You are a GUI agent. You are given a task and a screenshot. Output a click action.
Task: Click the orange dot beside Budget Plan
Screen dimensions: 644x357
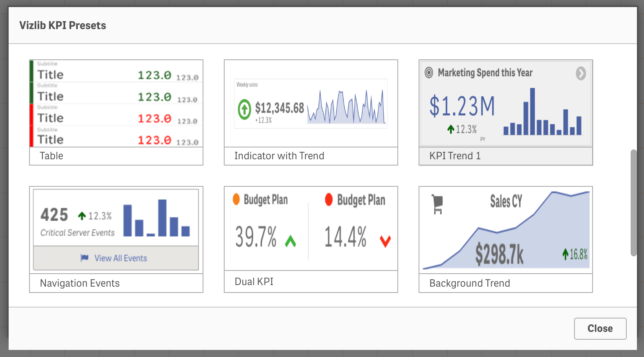[x=236, y=199]
